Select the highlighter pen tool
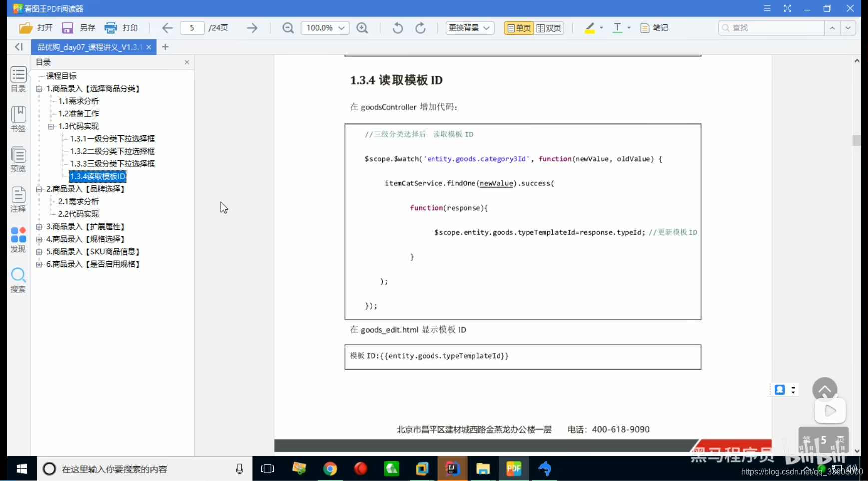 (x=590, y=28)
